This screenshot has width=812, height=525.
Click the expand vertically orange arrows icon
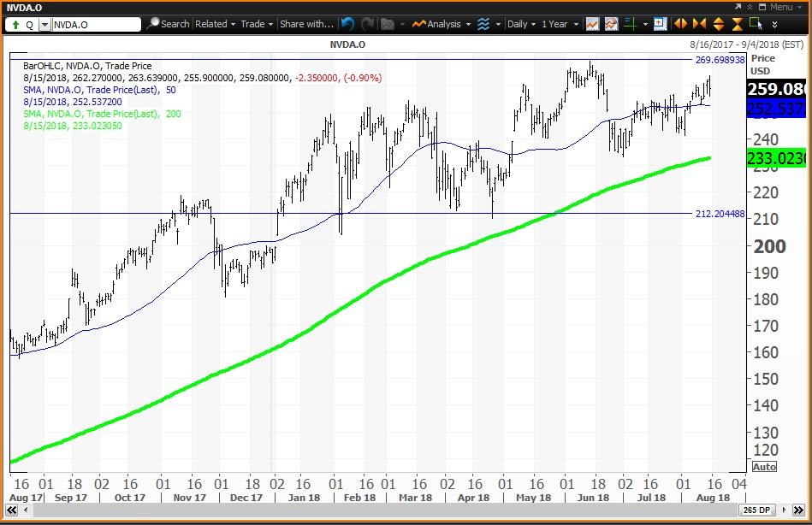click(x=718, y=24)
